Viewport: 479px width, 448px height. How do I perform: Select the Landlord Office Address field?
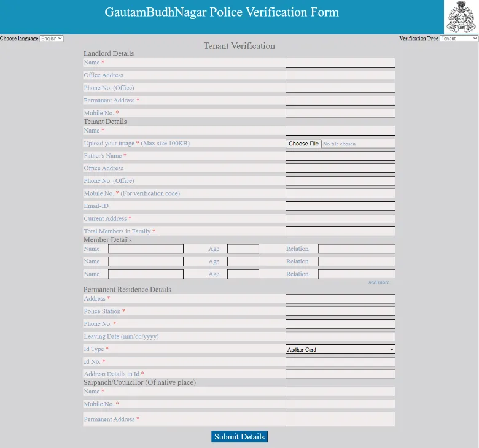(340, 75)
